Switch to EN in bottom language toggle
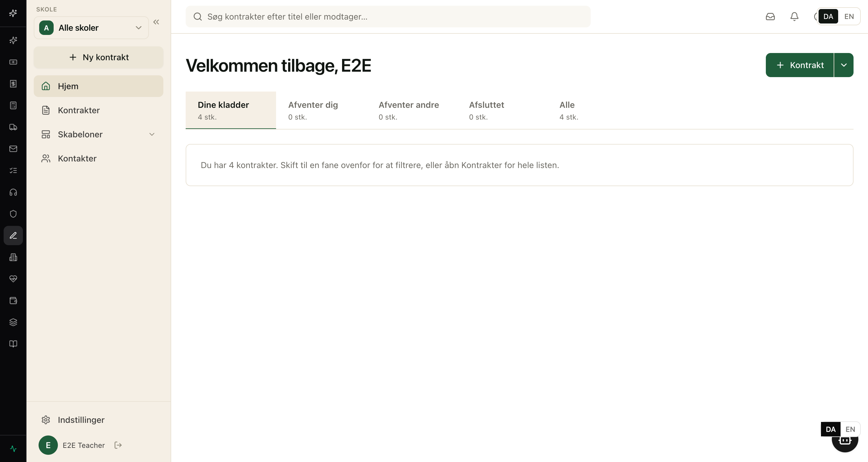868x462 pixels. pyautogui.click(x=850, y=429)
